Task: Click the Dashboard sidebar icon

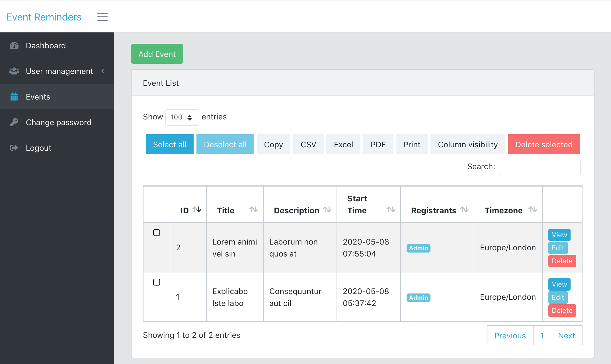Action: click(x=14, y=45)
